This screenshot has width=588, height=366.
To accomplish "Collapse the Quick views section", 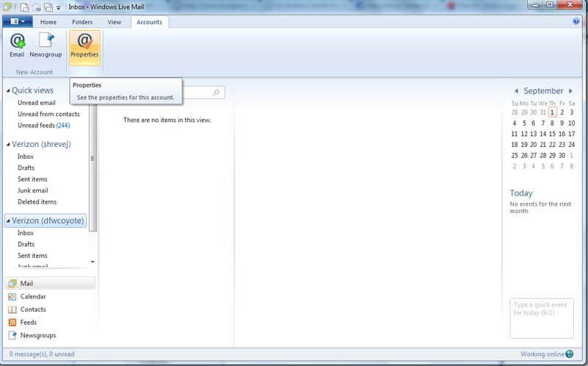I will pos(8,90).
